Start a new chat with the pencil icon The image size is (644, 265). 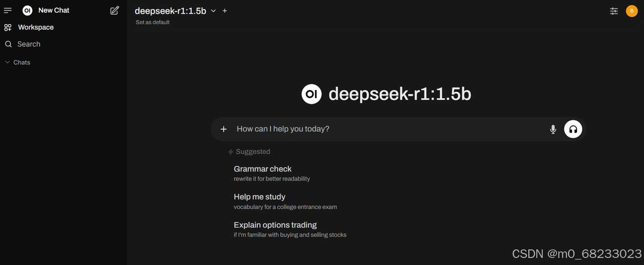point(115,11)
